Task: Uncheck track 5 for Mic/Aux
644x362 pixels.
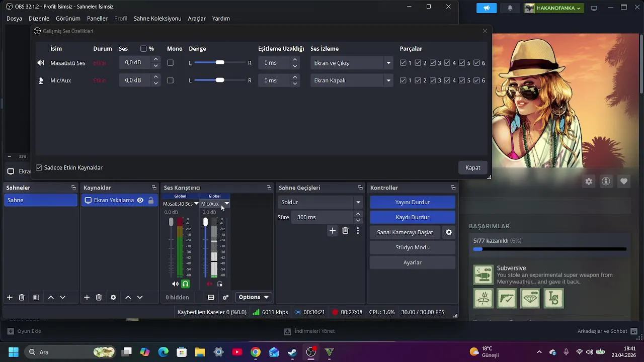Action: 462,80
